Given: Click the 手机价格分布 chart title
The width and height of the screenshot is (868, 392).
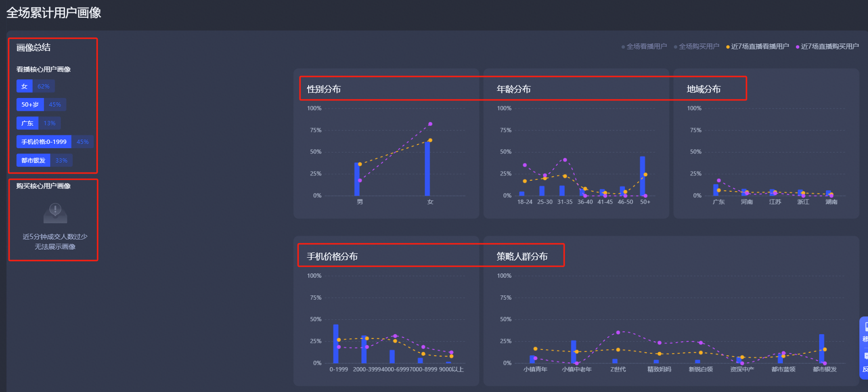Looking at the screenshot, I should [332, 256].
